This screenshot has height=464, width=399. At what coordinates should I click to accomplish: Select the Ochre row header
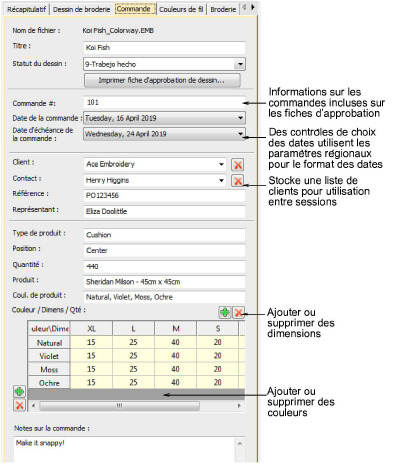point(49,383)
